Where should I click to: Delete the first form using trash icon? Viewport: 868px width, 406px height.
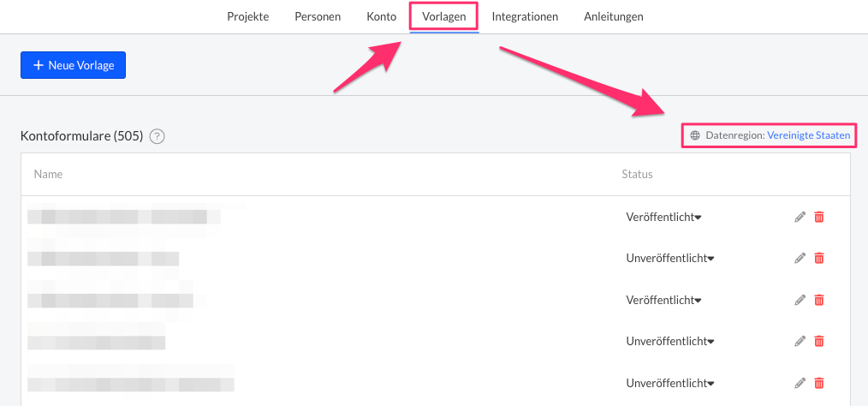(x=819, y=218)
